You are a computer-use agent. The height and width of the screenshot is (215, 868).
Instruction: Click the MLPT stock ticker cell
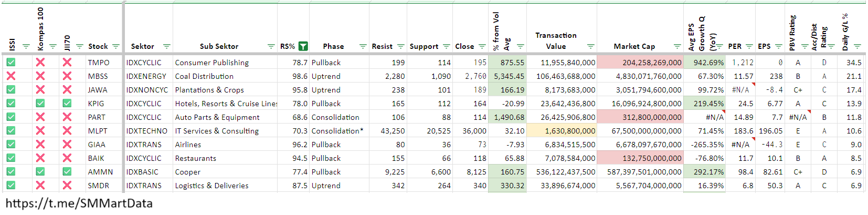click(x=98, y=131)
